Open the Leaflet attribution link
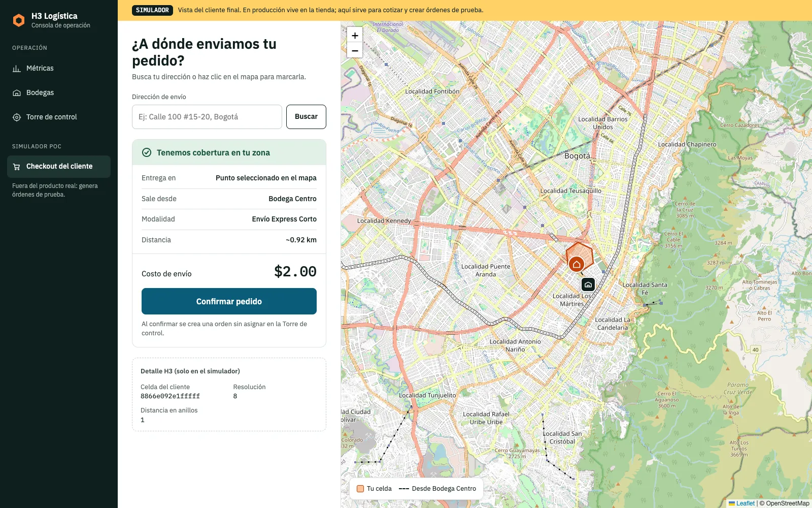 point(741,503)
